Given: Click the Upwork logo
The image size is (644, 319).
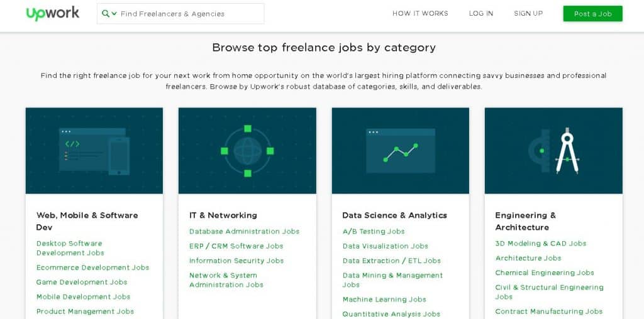Looking at the screenshot, I should (53, 13).
